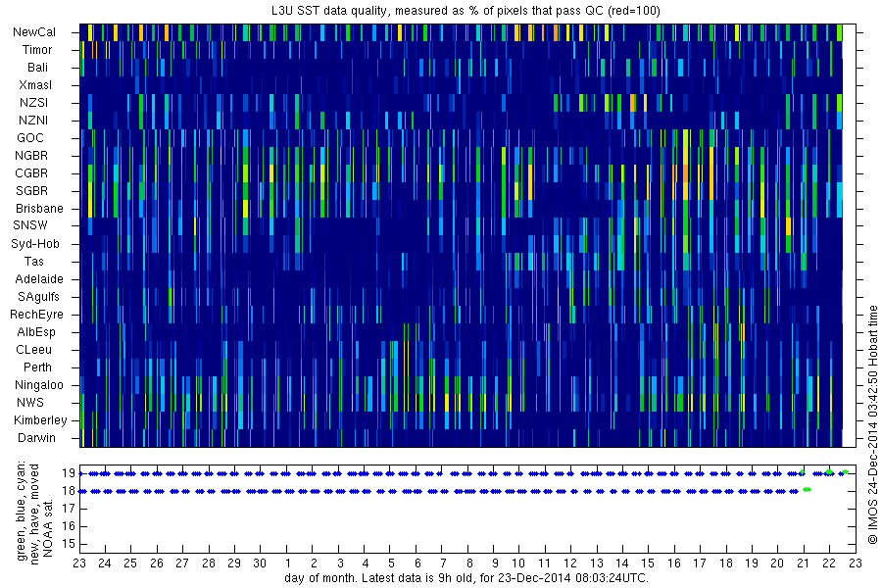Screen dimensions: 882x588
Task: Click day 14 on the time axis
Action: (x=621, y=563)
